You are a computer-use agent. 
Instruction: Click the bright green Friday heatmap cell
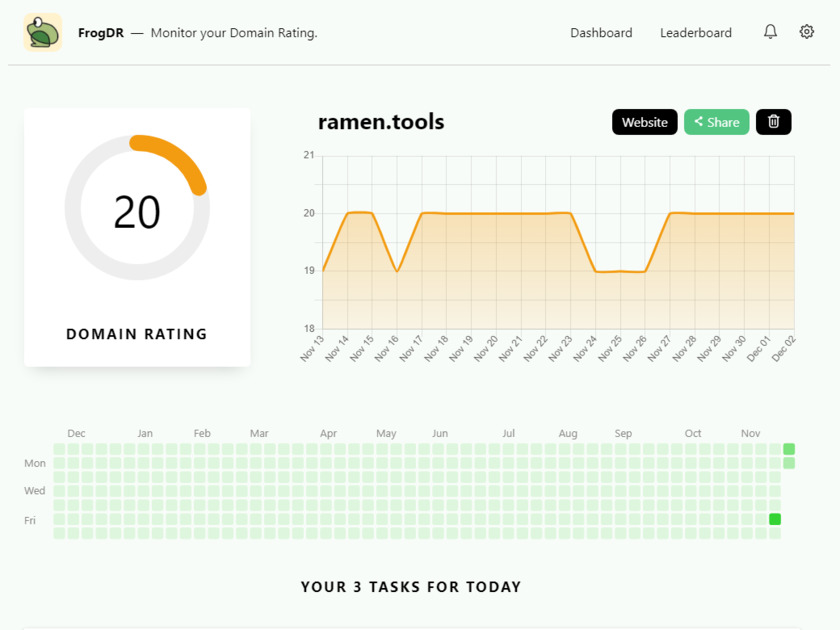click(775, 519)
